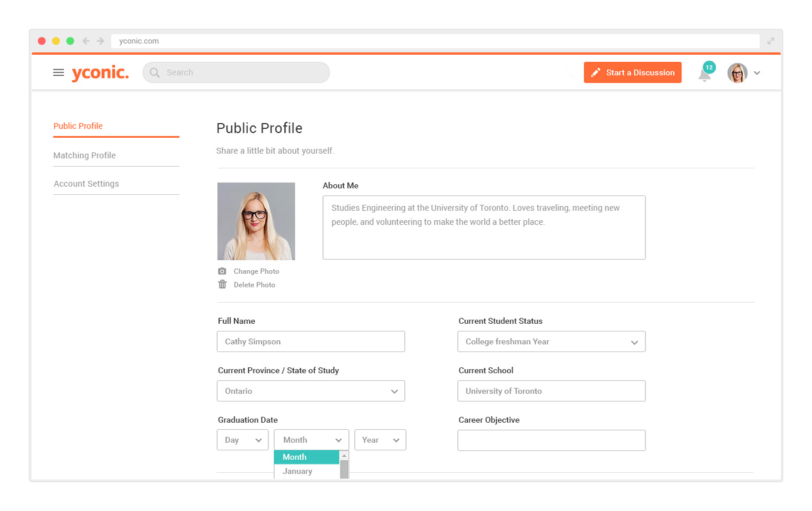Open the hamburger menu icon
812x511 pixels.
(x=58, y=72)
